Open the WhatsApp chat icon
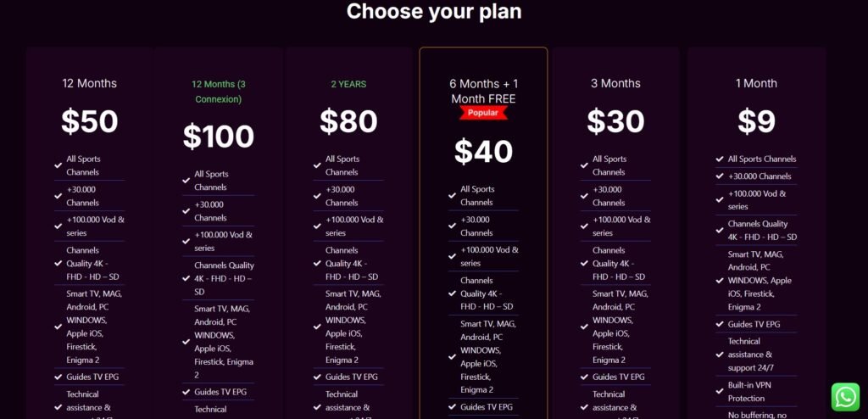The width and height of the screenshot is (868, 419). click(x=845, y=397)
